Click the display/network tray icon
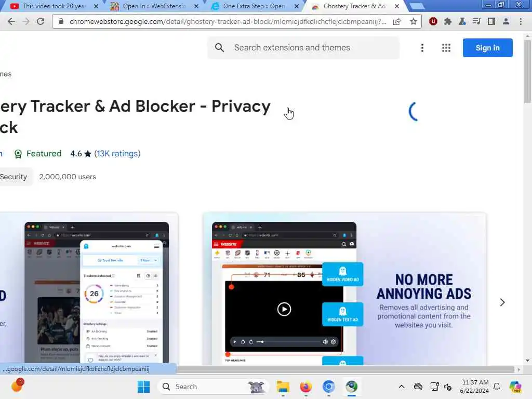 coord(434,387)
